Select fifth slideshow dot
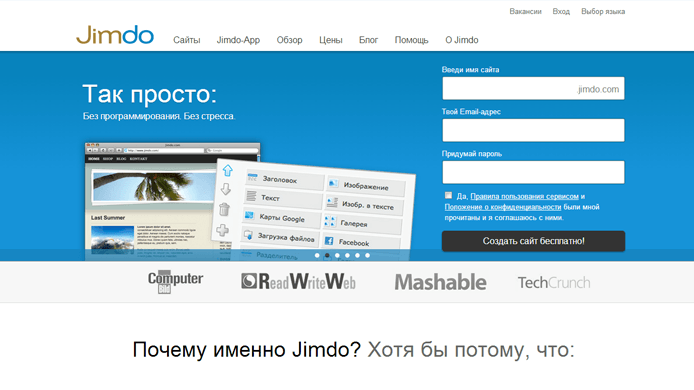Screen dimensions: 694x390 (358, 255)
